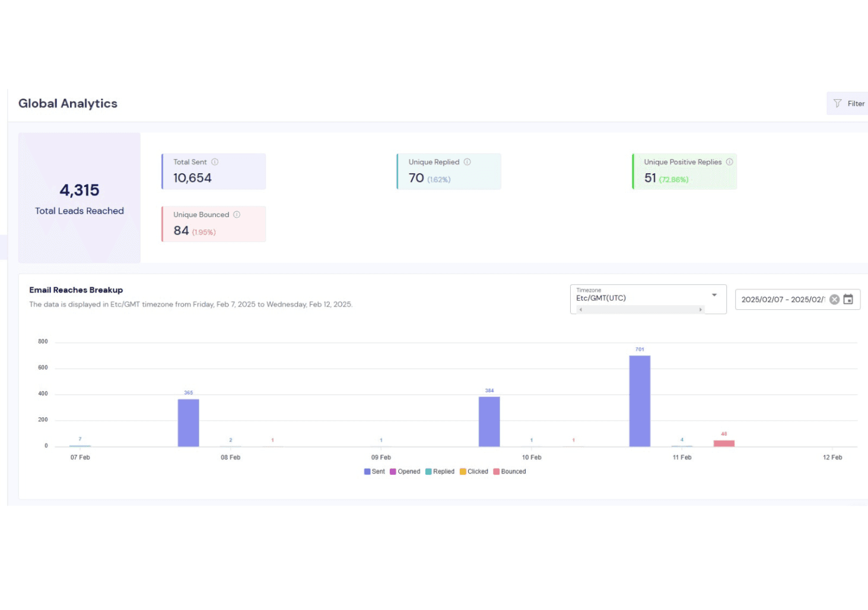Click the timezone horizontal scrollbar

point(641,310)
